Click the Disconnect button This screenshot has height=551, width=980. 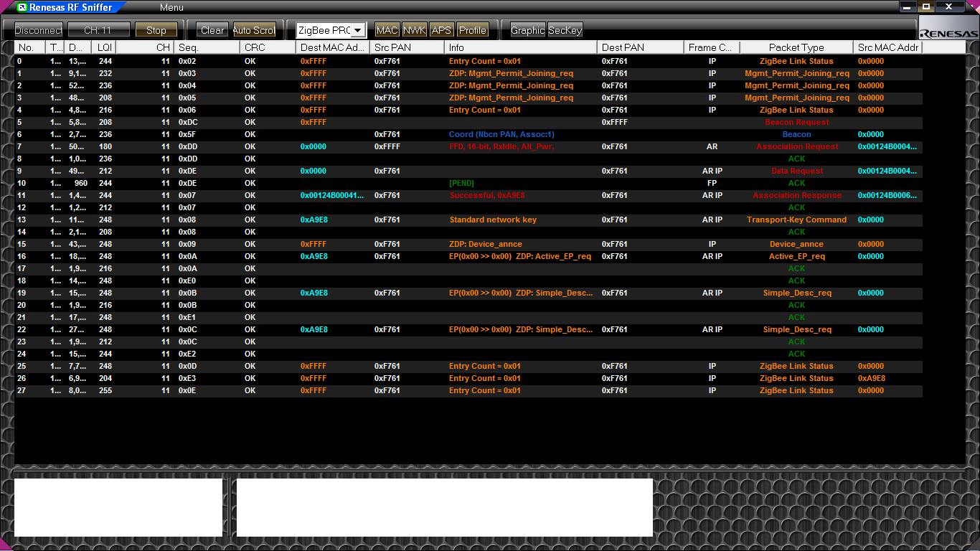click(x=38, y=30)
